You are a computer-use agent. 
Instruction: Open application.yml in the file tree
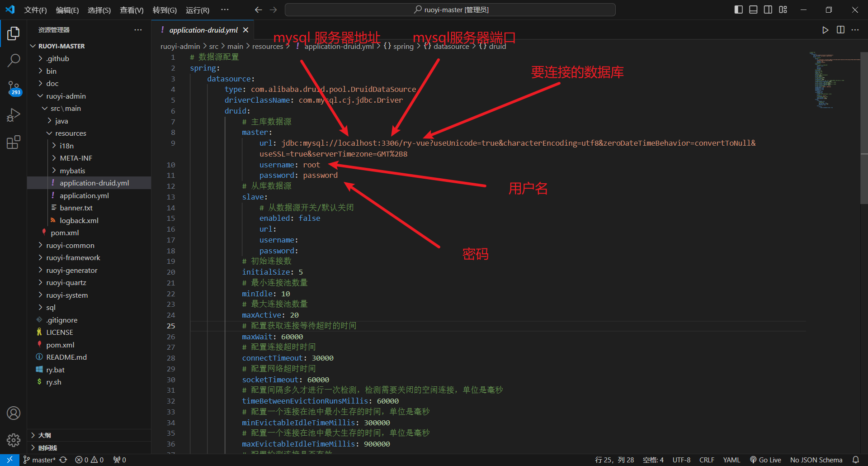click(x=84, y=195)
